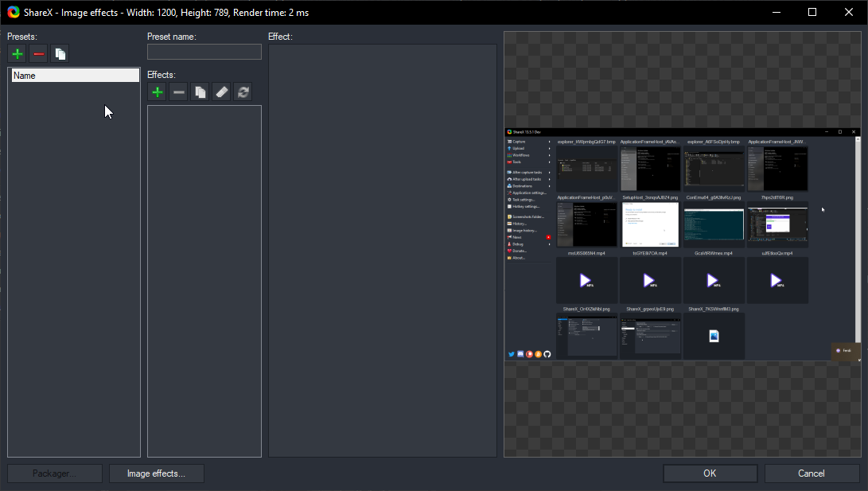This screenshot has height=491, width=868.
Task: Duplicate the selected preset
Action: (x=60, y=54)
